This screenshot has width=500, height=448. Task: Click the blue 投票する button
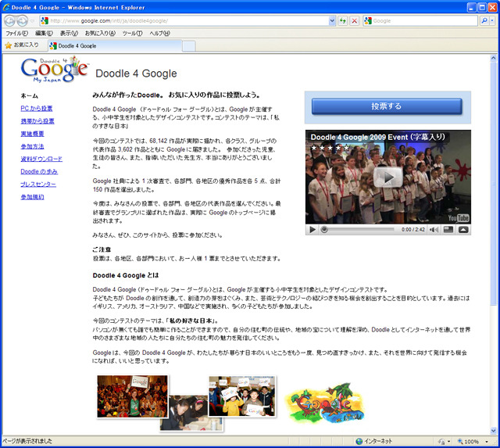(x=387, y=106)
